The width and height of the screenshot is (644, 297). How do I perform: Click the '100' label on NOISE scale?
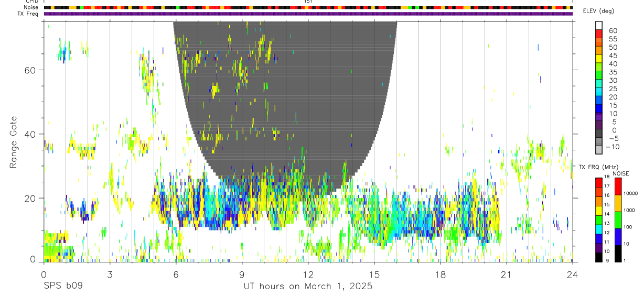628,227
